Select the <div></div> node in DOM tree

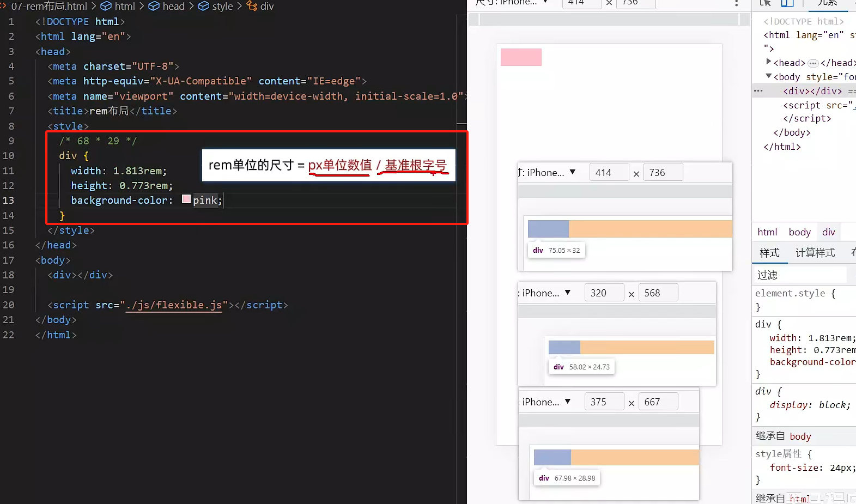[x=812, y=91]
